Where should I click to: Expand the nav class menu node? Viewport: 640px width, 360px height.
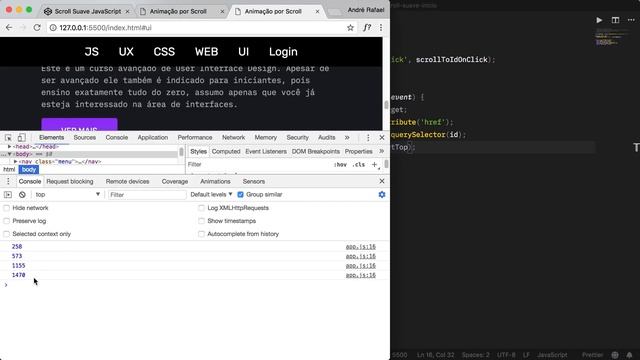pos(16,162)
